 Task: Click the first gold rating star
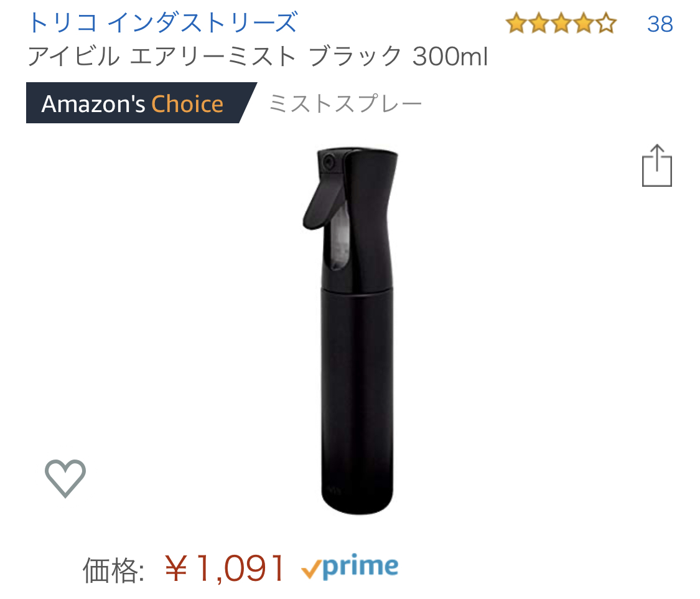pyautogui.click(x=516, y=23)
